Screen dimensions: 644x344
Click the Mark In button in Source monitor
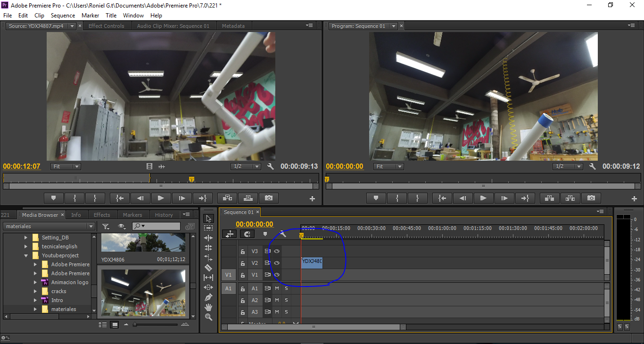tap(74, 198)
